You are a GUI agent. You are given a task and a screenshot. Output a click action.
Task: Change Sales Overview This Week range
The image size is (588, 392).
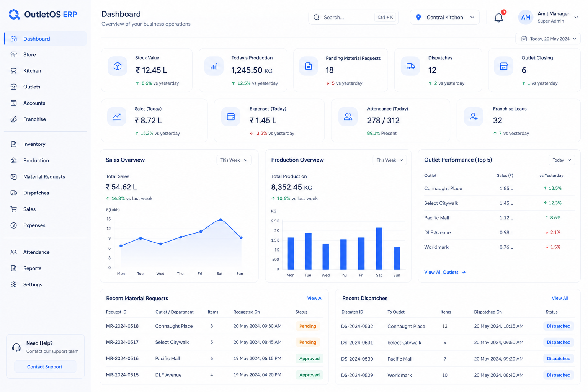(x=234, y=160)
